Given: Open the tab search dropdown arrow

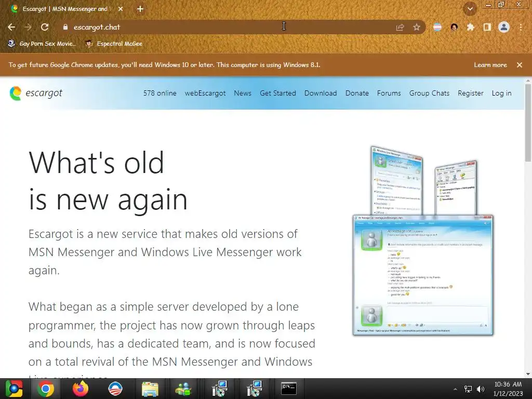Looking at the screenshot, I should click(x=470, y=9).
